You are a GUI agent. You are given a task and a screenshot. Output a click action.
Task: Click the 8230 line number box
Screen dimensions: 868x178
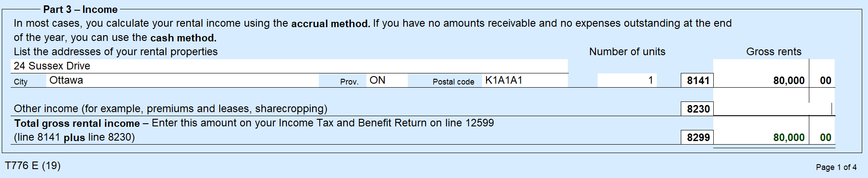(697, 109)
